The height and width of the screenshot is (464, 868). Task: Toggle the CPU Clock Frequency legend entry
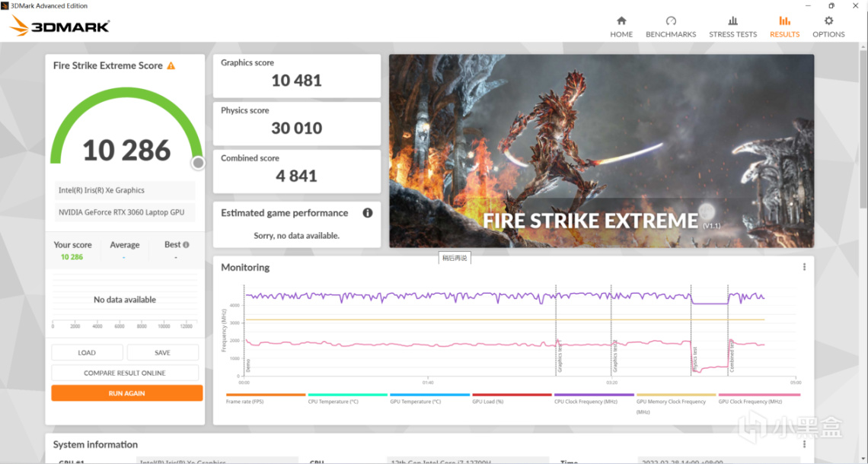click(593, 399)
